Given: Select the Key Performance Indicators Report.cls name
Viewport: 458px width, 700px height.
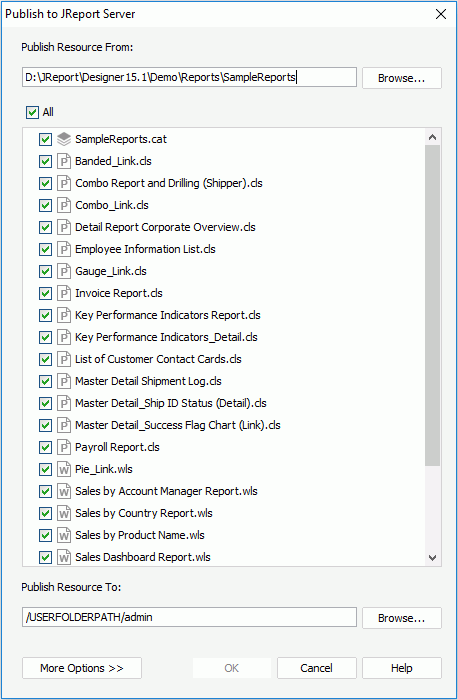Looking at the screenshot, I should point(168,315).
